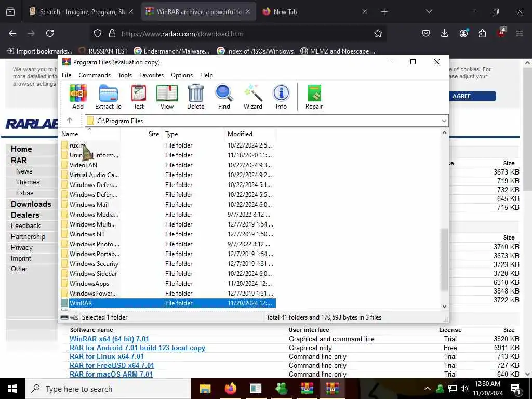Screen dimensions: 532x399
Task: Open the Firefox extensions puzzle icon
Action: pyautogui.click(x=482, y=33)
